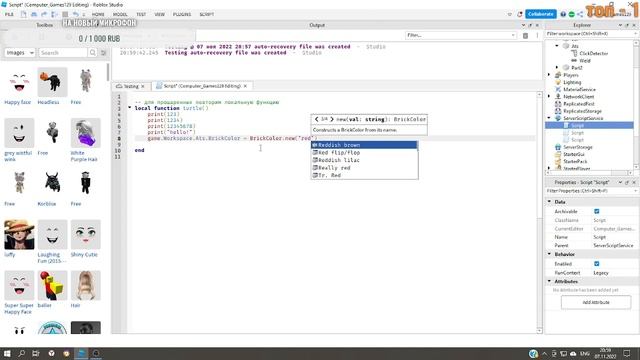Viewport: 640px width, 360px height.
Task: Click the New file icon in quick access bar
Action: tap(24, 14)
